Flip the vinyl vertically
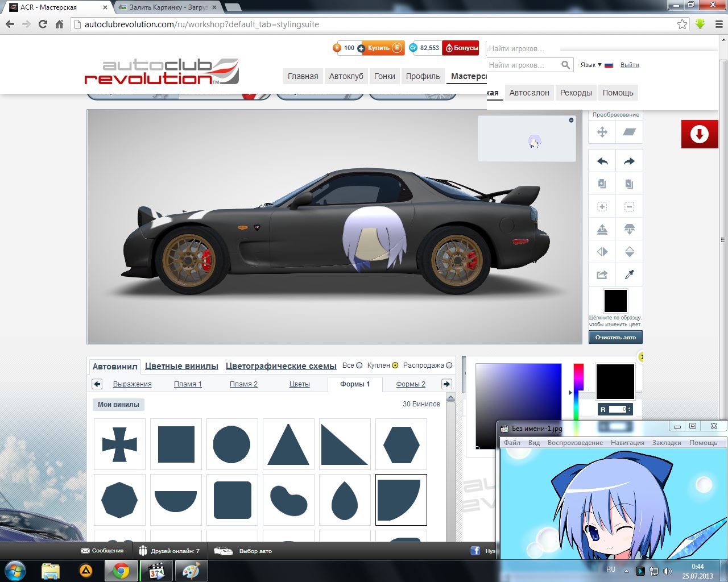This screenshot has width=728, height=582. pyautogui.click(x=629, y=252)
